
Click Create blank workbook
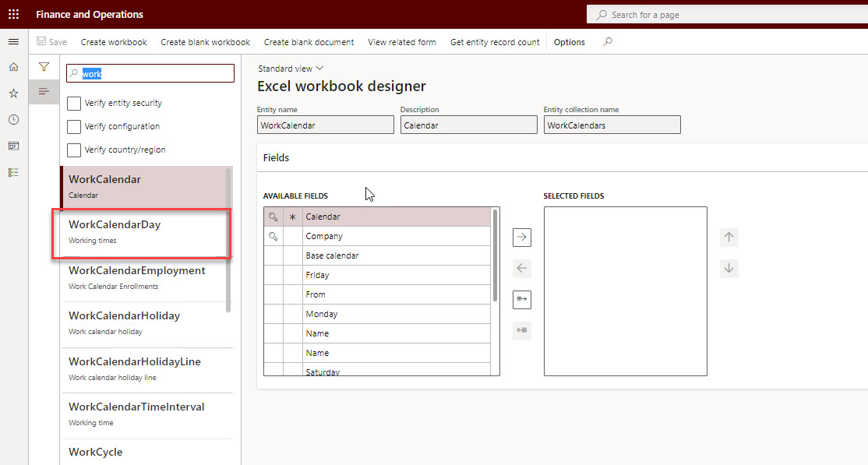click(x=206, y=42)
